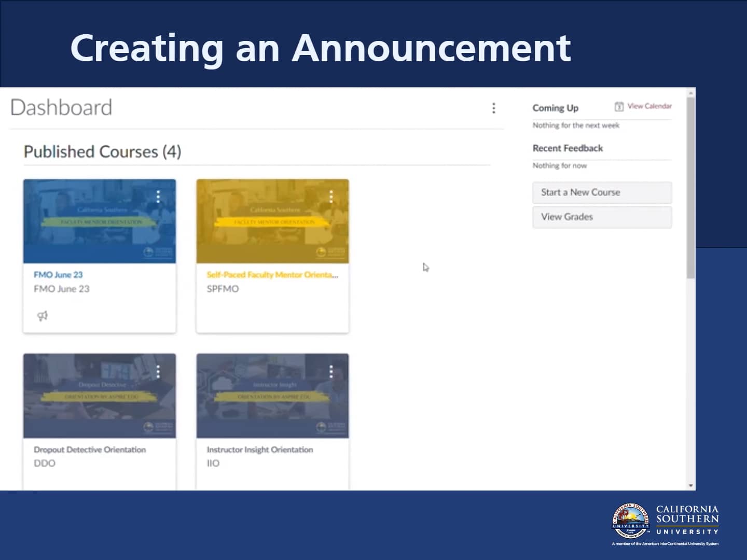Click the Recent Feedback heading

[x=568, y=148]
